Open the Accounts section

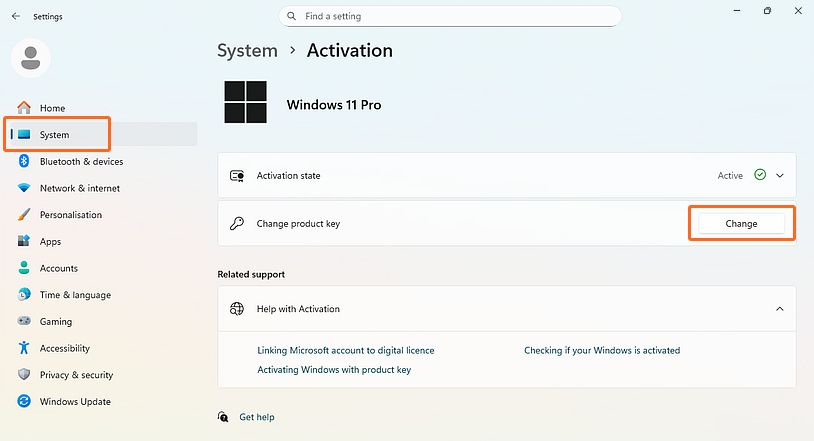coord(58,268)
